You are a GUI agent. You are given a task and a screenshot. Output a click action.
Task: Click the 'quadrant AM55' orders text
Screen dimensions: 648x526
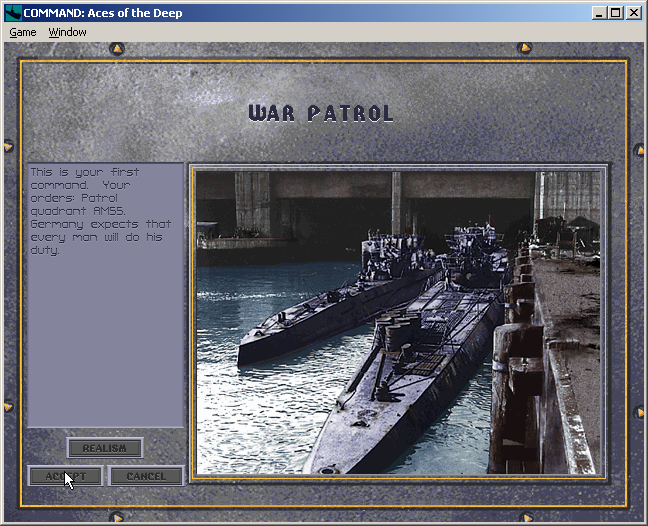pyautogui.click(x=77, y=211)
